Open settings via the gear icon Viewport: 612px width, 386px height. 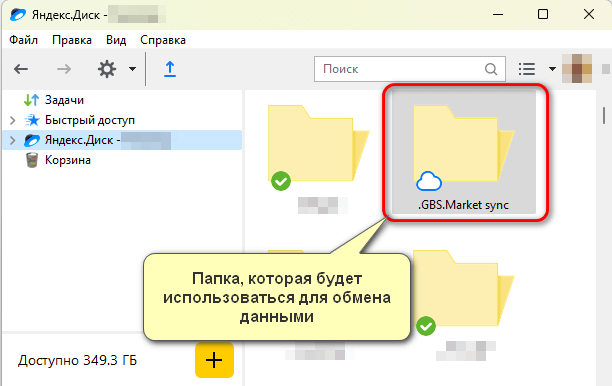pos(107,69)
